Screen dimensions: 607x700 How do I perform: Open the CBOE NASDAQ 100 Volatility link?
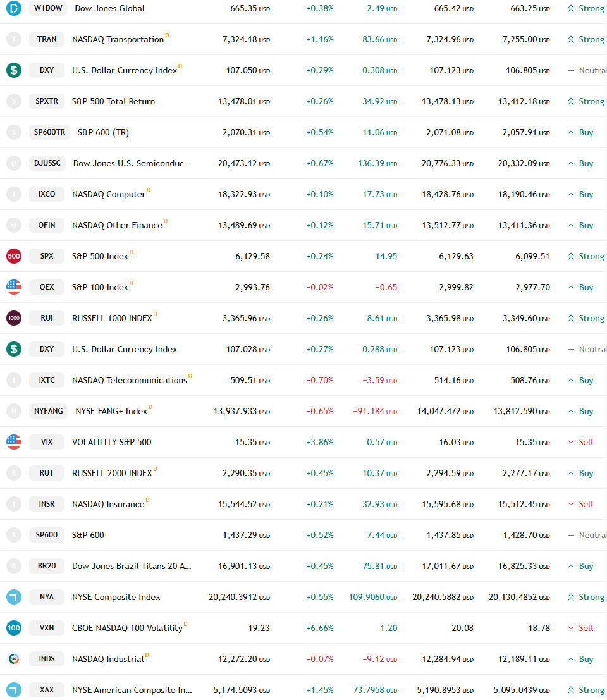click(x=127, y=629)
